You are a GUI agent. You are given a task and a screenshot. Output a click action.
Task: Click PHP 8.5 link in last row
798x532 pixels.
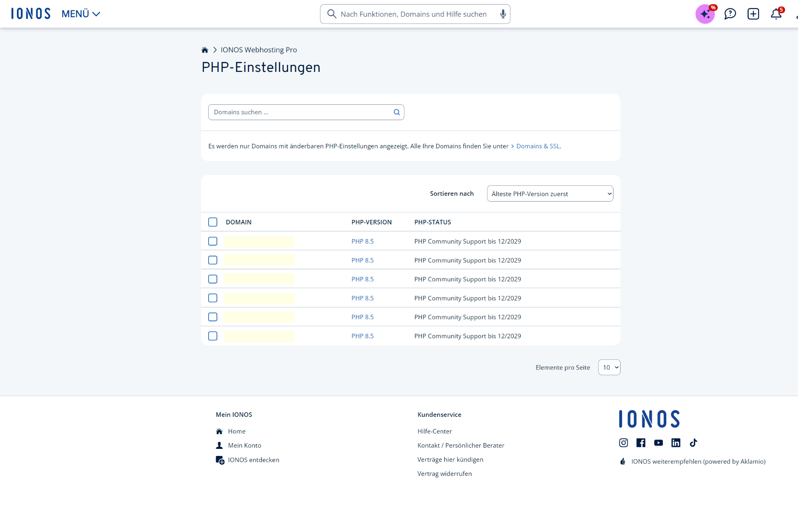click(x=362, y=336)
